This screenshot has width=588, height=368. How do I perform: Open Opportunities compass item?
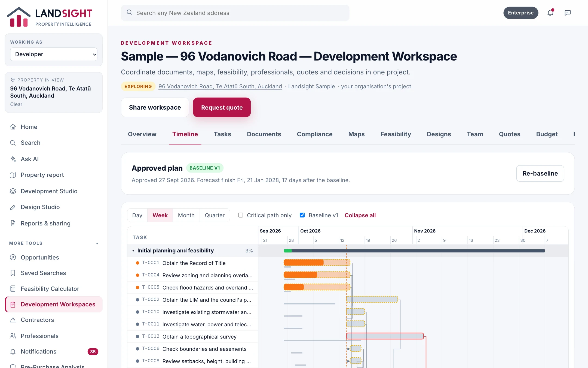tap(54, 257)
